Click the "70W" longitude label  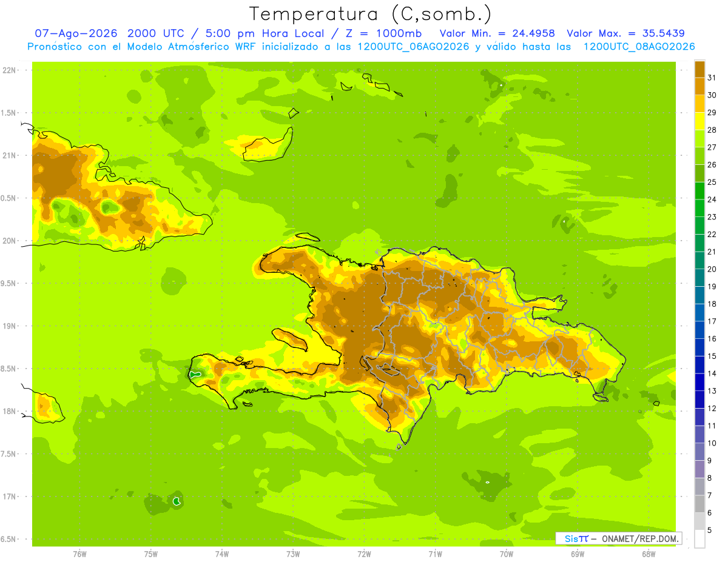(x=507, y=554)
